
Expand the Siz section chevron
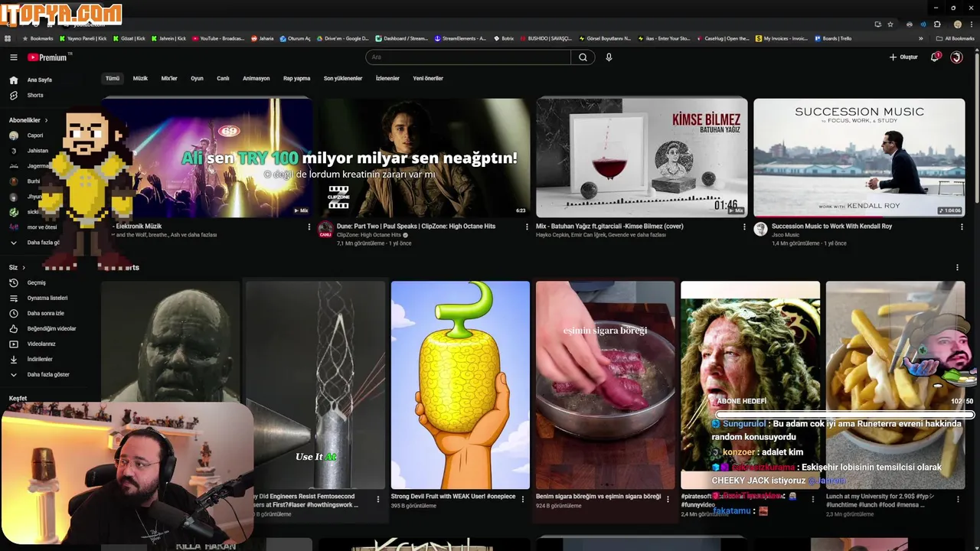[24, 267]
